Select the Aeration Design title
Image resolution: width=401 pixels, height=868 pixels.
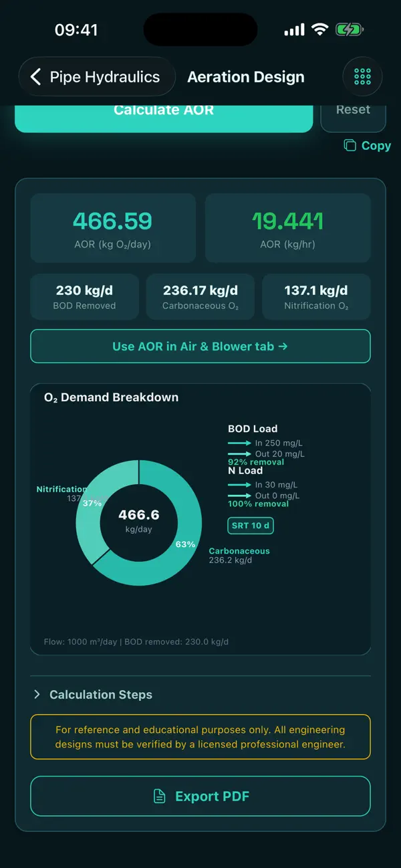(x=246, y=77)
